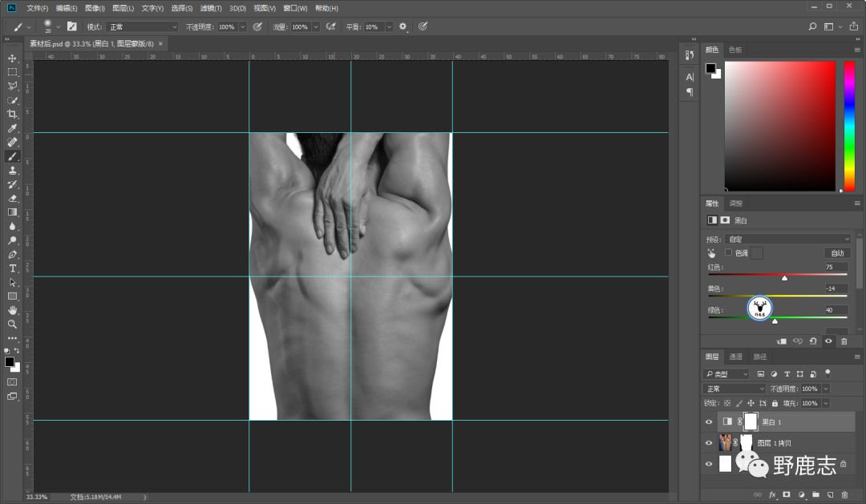Hide the 黑白 1 adjustment layer
The height and width of the screenshot is (504, 866).
[708, 421]
